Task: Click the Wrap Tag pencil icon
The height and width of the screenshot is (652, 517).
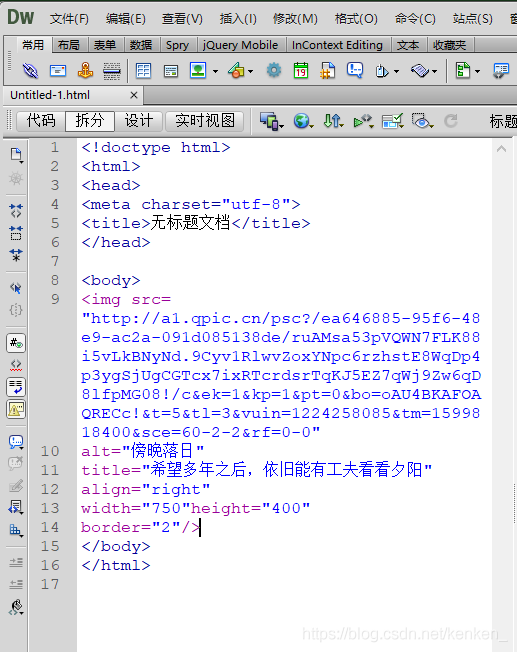Action: [16, 485]
